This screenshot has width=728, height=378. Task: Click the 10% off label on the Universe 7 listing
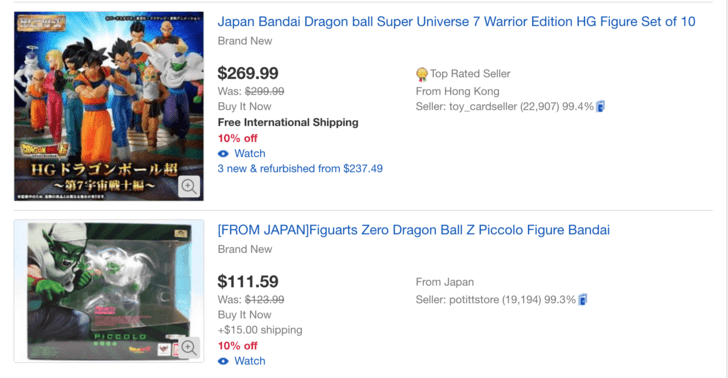click(x=237, y=138)
